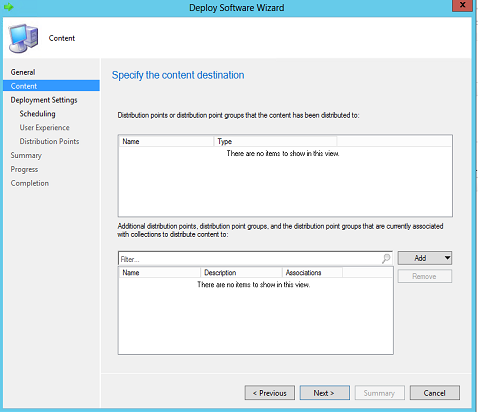Sort lower list by Description column
The height and width of the screenshot is (412, 478).
coord(241,272)
